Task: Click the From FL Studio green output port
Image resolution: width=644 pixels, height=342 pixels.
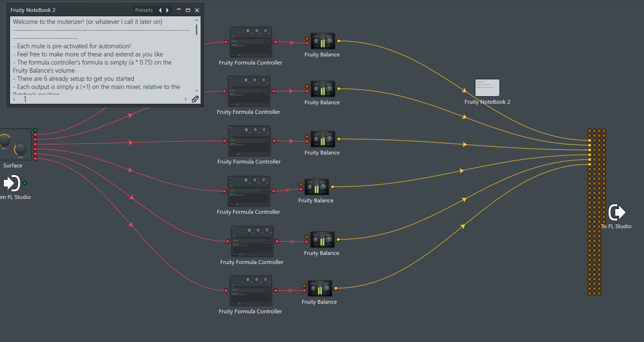Action: [x=25, y=183]
